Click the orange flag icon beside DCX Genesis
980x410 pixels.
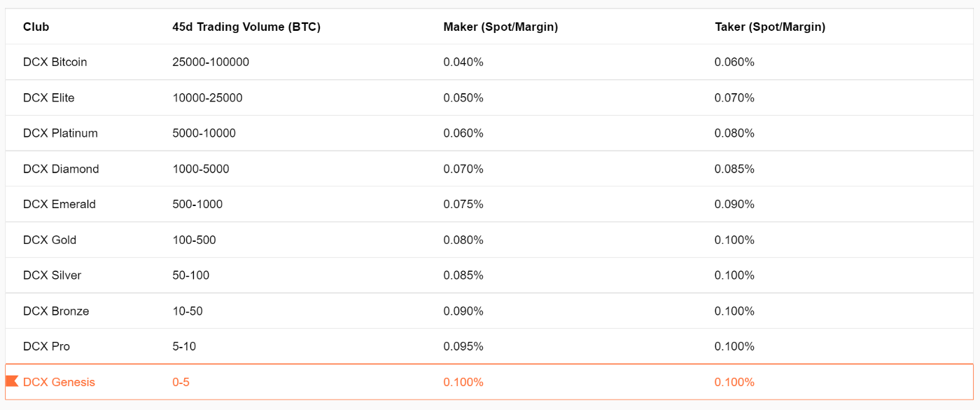[12, 381]
